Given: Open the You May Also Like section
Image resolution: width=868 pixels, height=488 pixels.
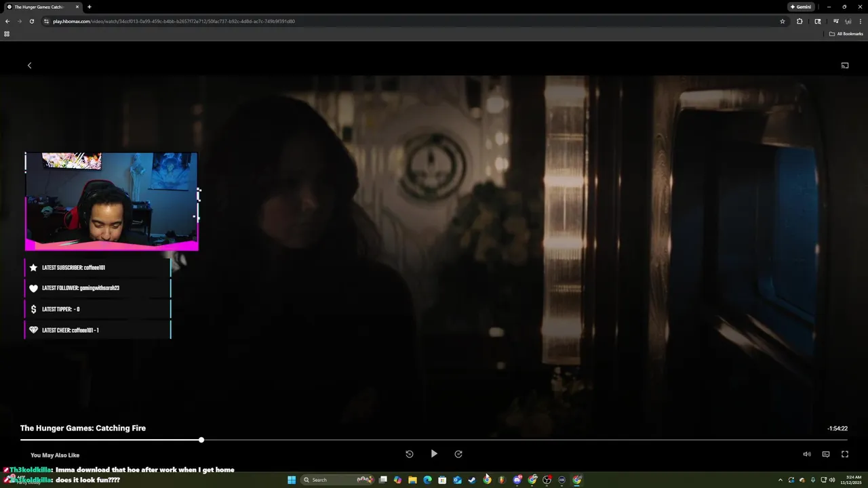Looking at the screenshot, I should pyautogui.click(x=55, y=455).
